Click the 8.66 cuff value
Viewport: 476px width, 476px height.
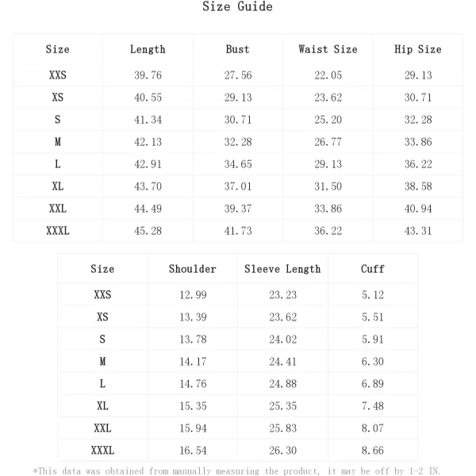point(373,451)
